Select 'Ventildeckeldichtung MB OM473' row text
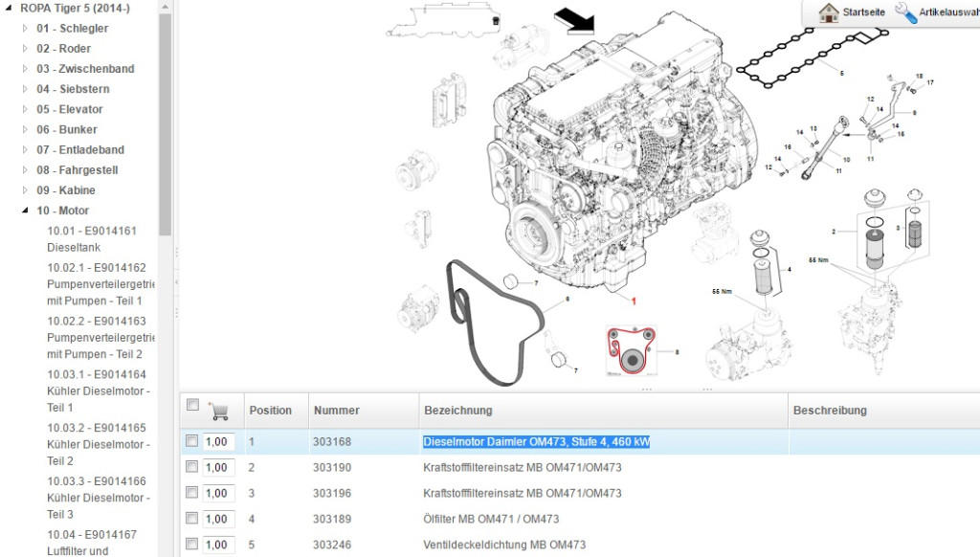 pyautogui.click(x=504, y=544)
